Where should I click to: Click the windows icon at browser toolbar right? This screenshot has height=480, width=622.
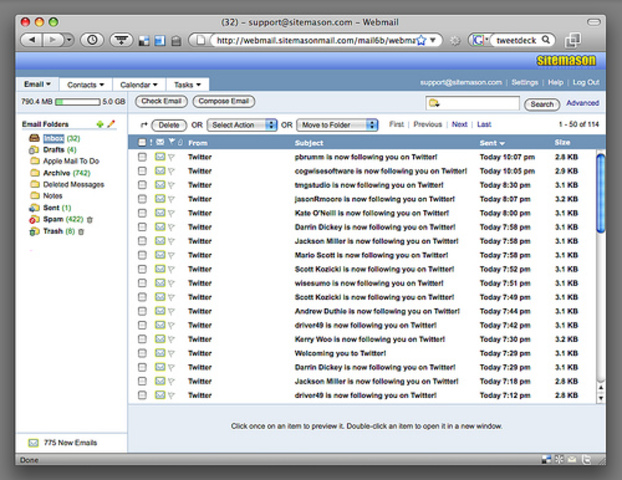[573, 40]
